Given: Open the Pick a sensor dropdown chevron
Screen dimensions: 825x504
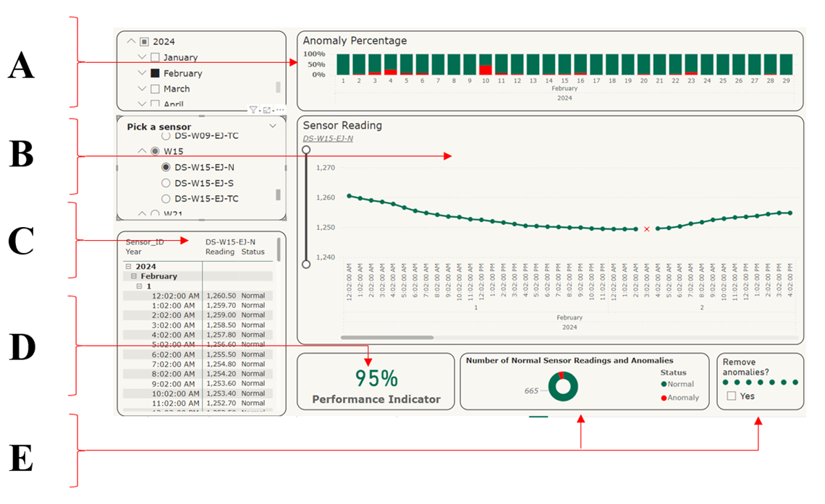Looking at the screenshot, I should [273, 126].
